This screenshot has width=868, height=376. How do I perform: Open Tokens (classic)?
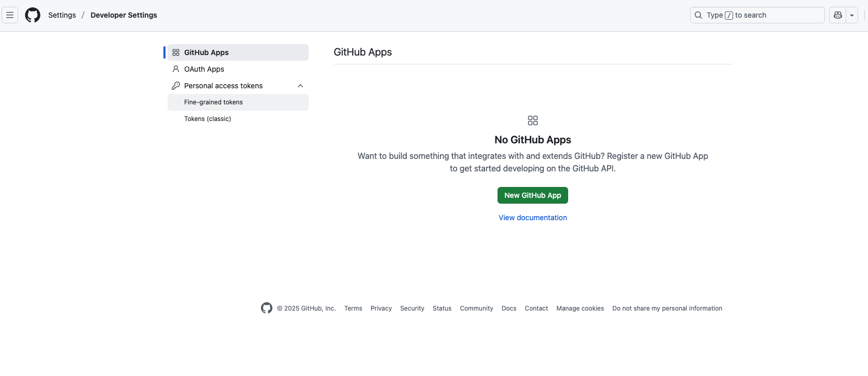click(x=238, y=119)
